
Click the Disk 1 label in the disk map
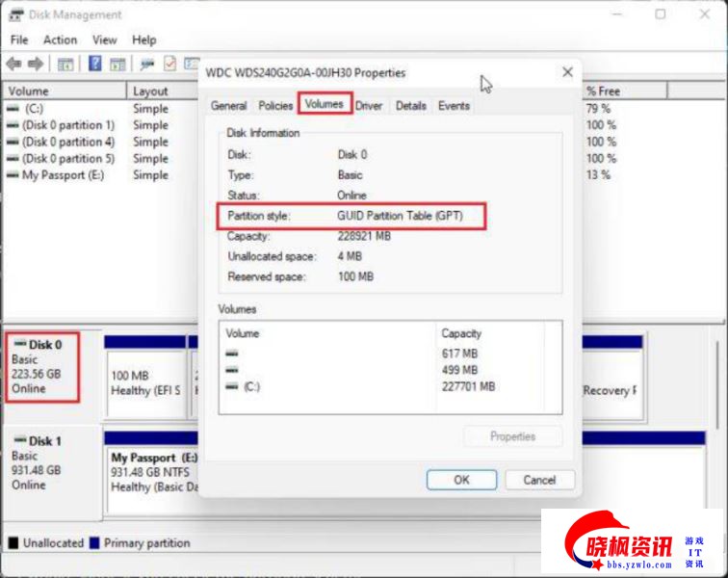(45, 441)
